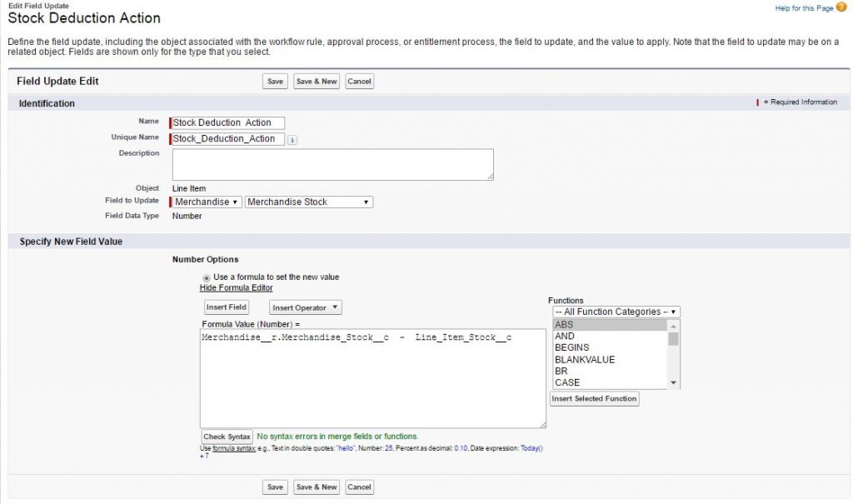The width and height of the screenshot is (853, 504).
Task: Select 'Use a formula to set the new value'
Action: [207, 277]
